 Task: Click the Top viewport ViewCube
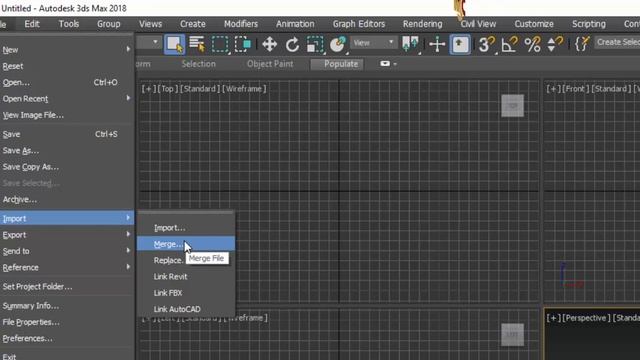[512, 106]
